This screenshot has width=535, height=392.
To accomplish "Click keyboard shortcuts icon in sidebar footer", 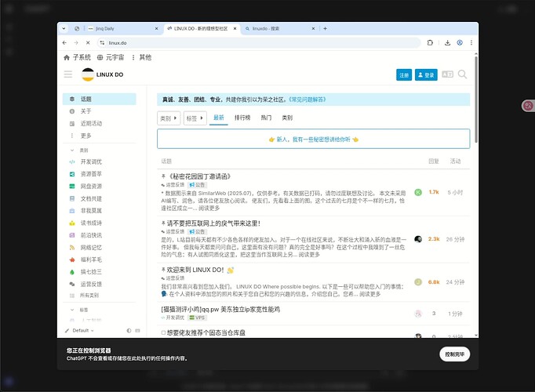I will (x=137, y=330).
